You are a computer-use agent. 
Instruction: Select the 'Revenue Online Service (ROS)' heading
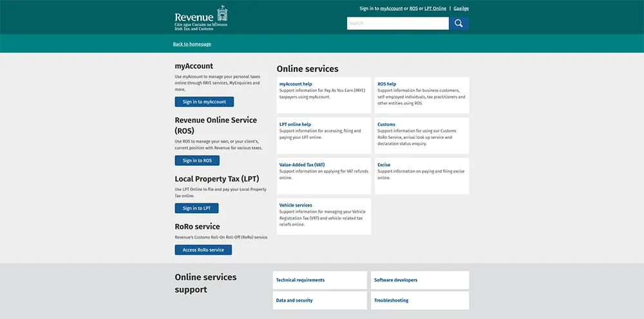point(216,125)
